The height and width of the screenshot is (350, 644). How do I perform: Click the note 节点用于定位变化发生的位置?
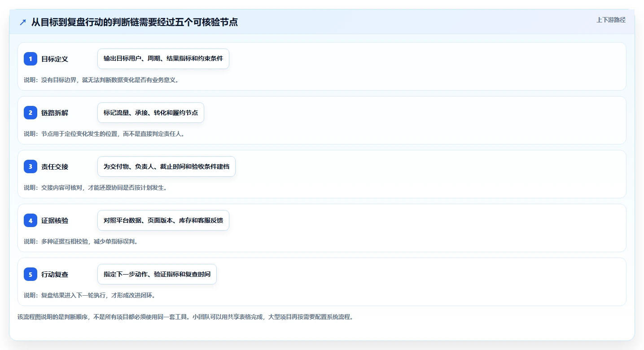[x=104, y=134]
